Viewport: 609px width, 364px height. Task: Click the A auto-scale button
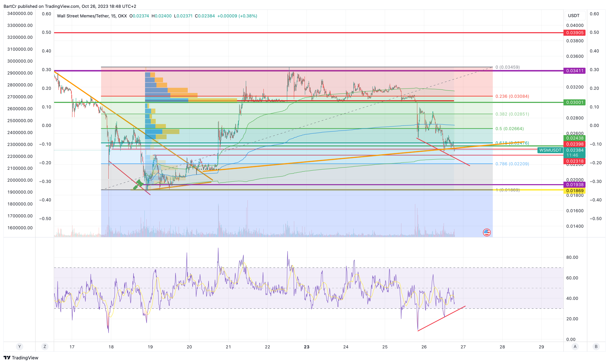click(575, 347)
